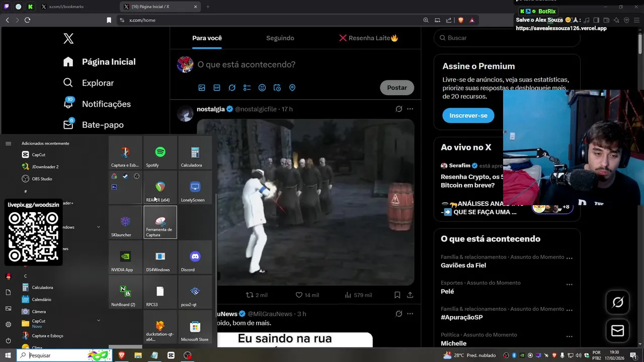Open more options for Gaviões da Fiel trend
Viewport: 644px width, 362px height.
coord(570,258)
